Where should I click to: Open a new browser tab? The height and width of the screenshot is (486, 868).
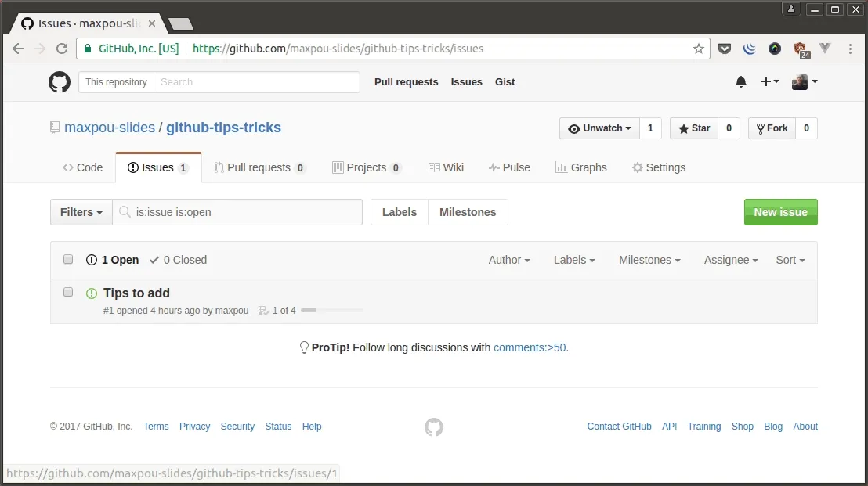tap(180, 23)
